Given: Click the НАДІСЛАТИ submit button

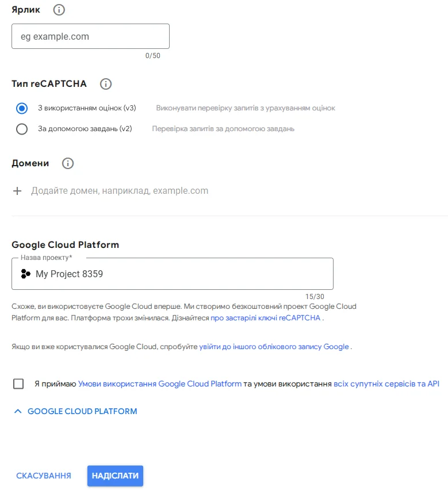Looking at the screenshot, I should 115,476.
